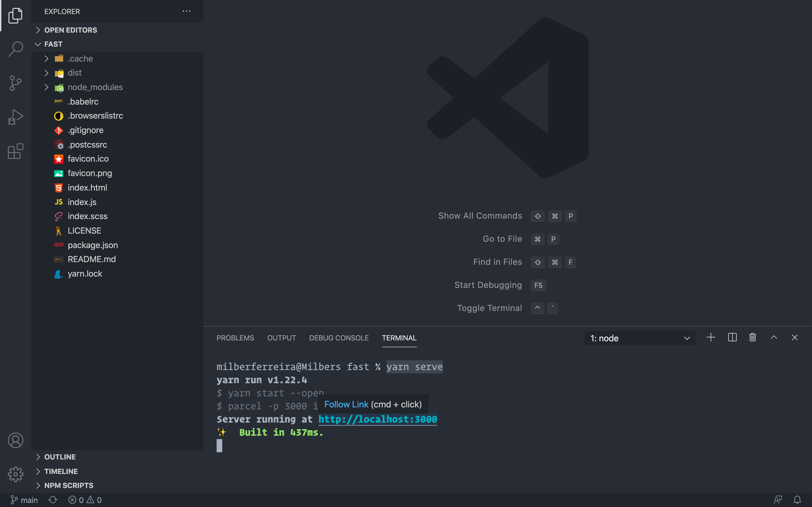The width and height of the screenshot is (812, 507).
Task: Open the terminal selector dropdown '1: node'
Action: [x=640, y=338]
